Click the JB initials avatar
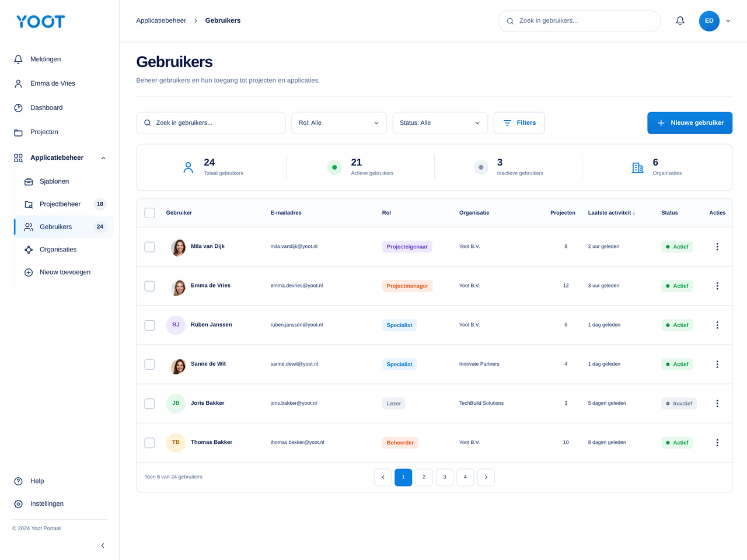Viewport: 747px width, 560px height. [x=176, y=403]
